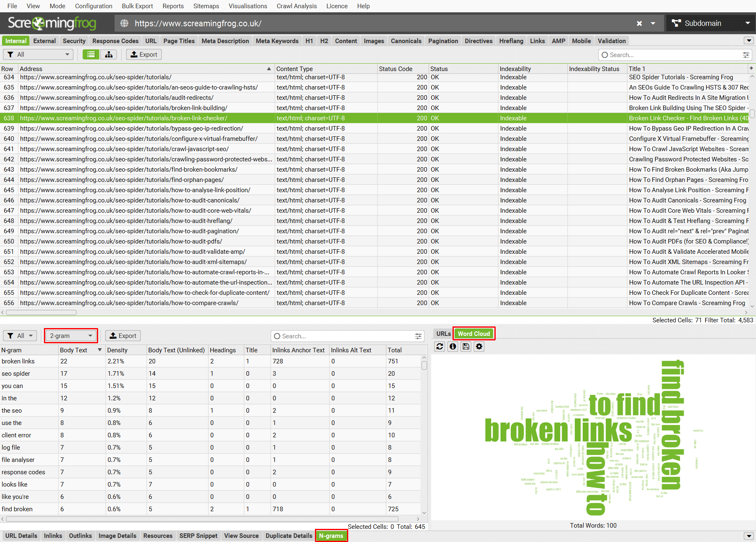This screenshot has width=756, height=542.
Task: Switch to tree view mode
Action: coord(109,55)
